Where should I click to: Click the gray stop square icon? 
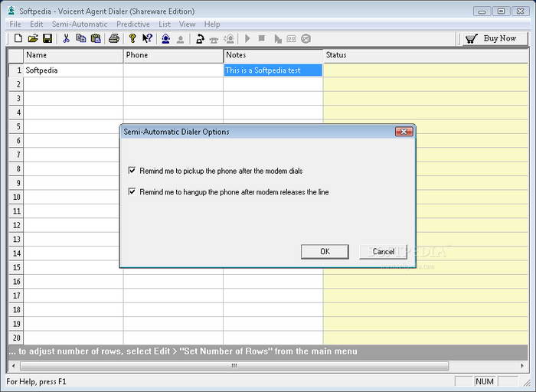point(262,38)
